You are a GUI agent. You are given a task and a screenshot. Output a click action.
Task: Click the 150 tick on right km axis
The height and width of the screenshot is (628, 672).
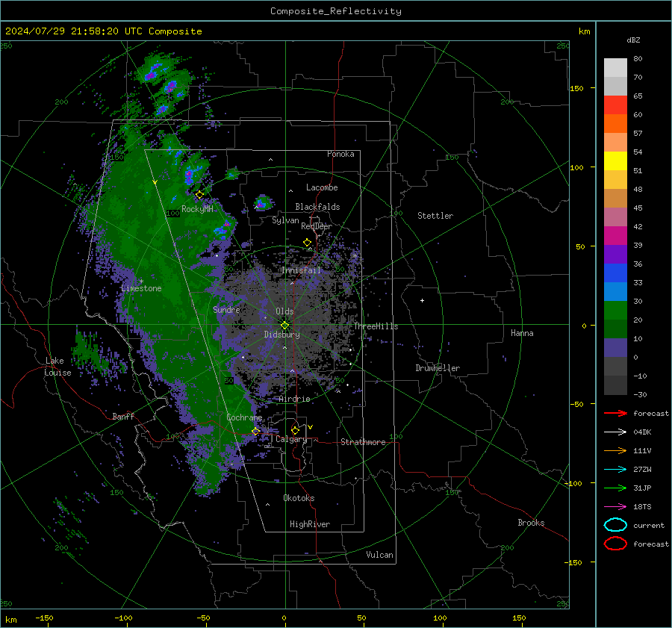[577, 88]
